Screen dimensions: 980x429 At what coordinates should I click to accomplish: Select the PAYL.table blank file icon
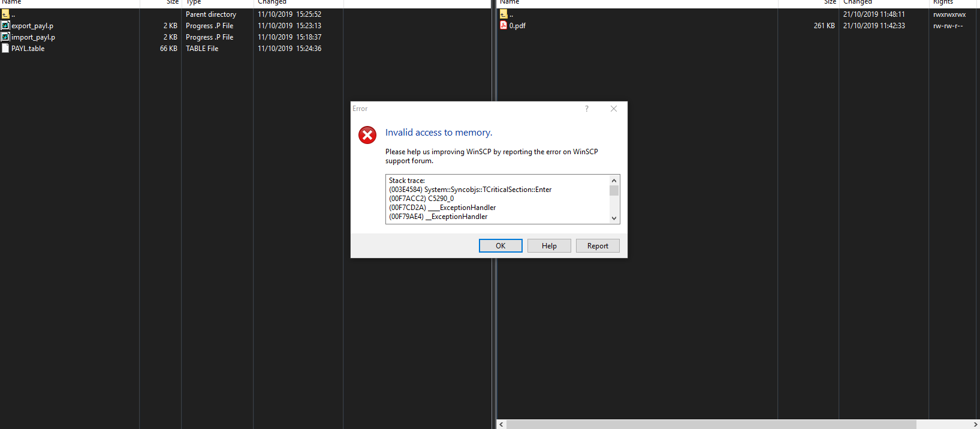5,49
